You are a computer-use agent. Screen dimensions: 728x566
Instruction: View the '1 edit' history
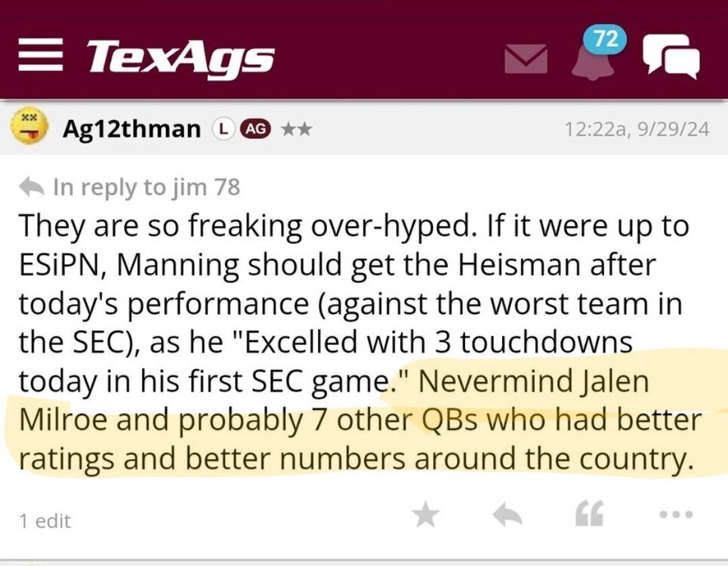(x=45, y=520)
